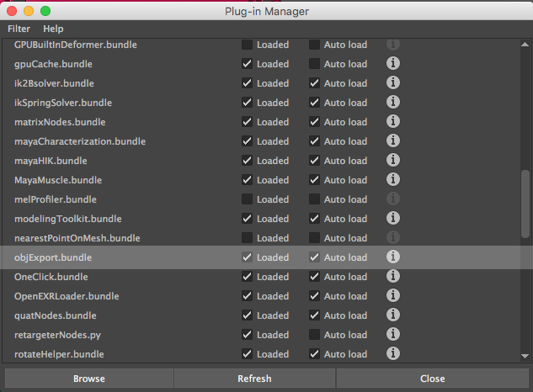View ikSpringSolver.bundle info icon

393,103
